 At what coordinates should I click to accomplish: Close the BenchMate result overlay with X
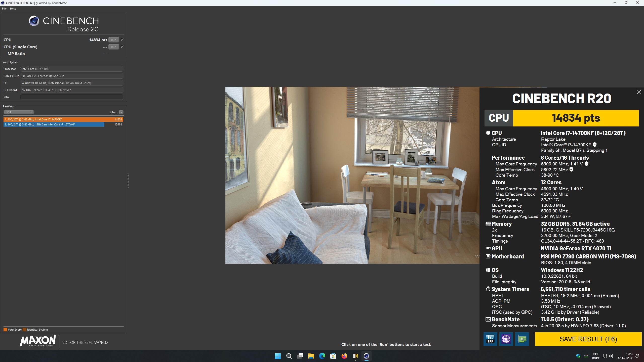639,92
